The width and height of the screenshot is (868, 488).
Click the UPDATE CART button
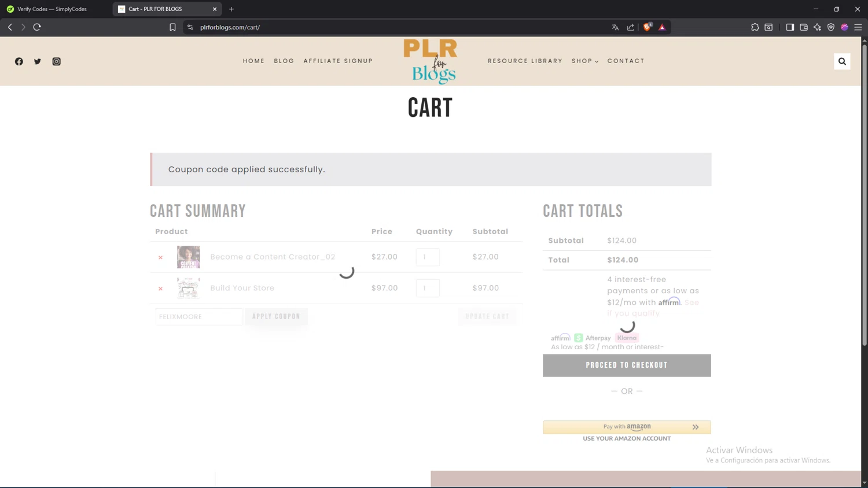coord(487,317)
